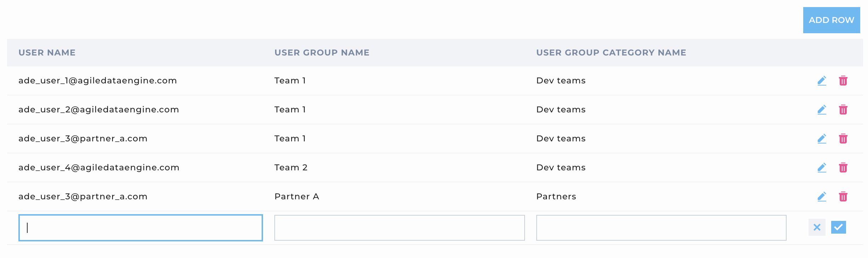Click the USER GROUP NAME column header
This screenshot has height=258, width=868.
click(322, 53)
